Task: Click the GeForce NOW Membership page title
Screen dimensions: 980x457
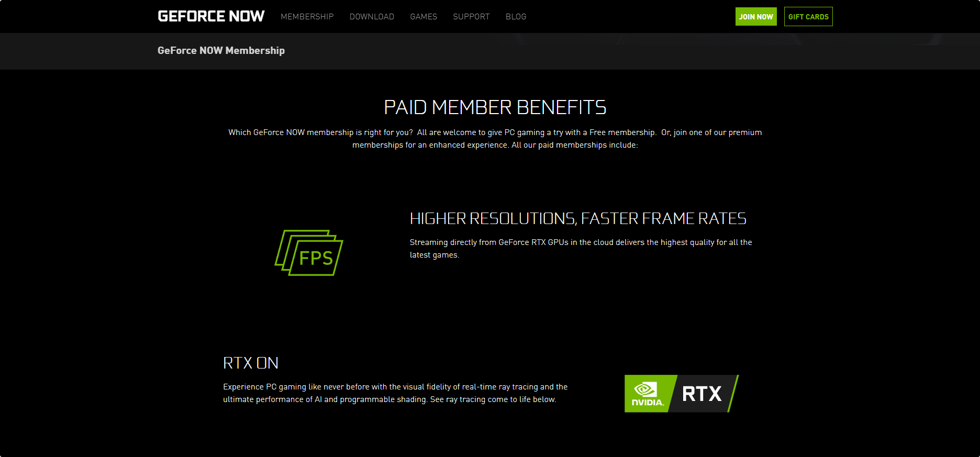Action: 221,51
